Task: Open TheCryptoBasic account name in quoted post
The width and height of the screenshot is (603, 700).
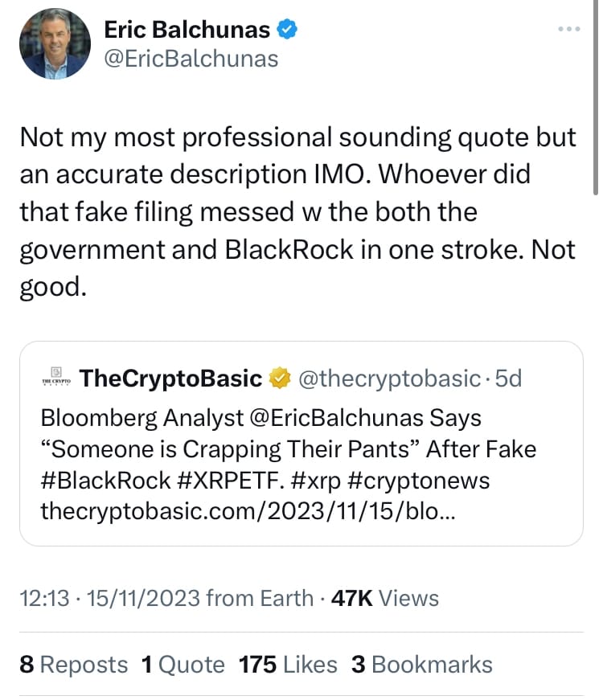Action: [x=171, y=379]
